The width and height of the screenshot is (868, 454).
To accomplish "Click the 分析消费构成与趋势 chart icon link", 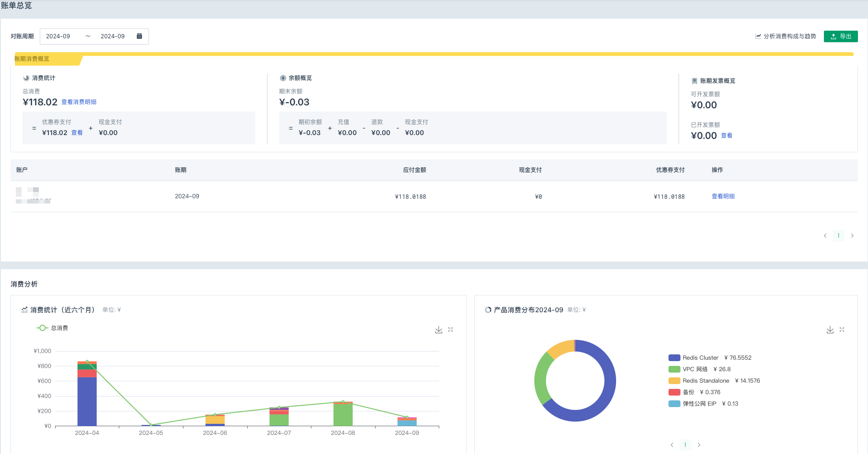I will tap(786, 36).
